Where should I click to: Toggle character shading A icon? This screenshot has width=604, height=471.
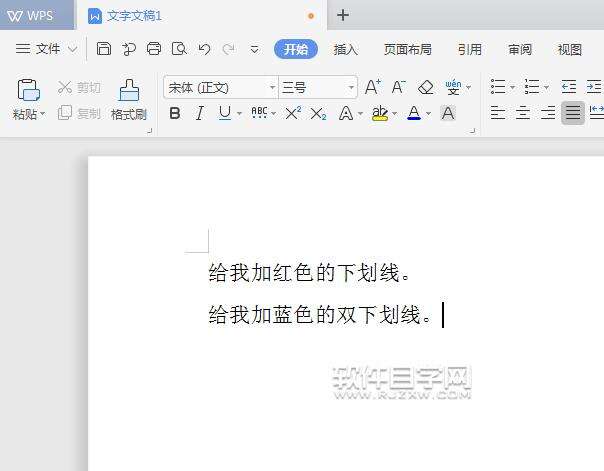tap(448, 113)
